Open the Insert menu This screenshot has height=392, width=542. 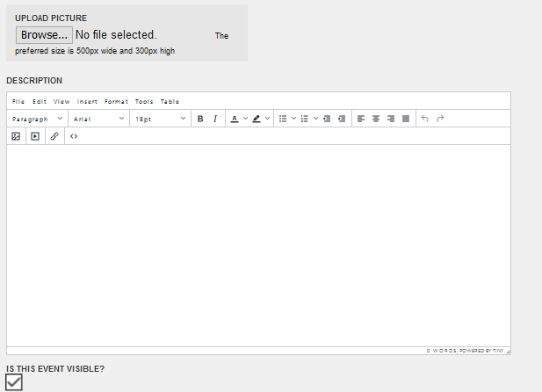pyautogui.click(x=87, y=102)
